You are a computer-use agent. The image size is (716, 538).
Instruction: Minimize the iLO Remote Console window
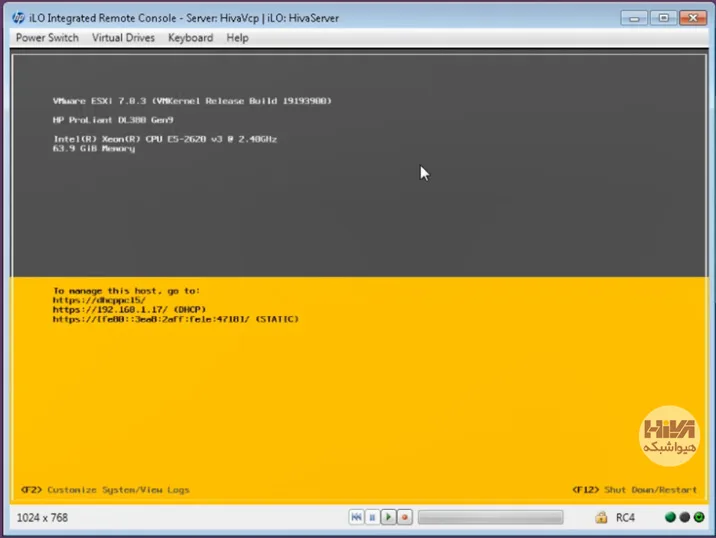pyautogui.click(x=634, y=18)
